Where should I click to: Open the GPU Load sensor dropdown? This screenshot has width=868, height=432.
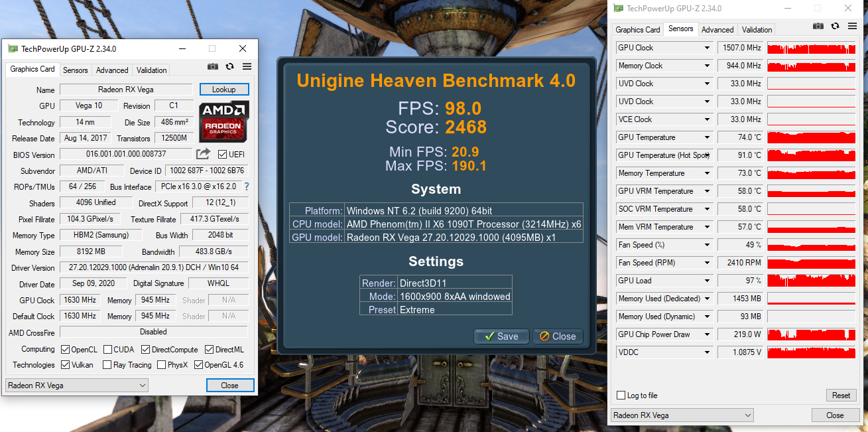click(x=708, y=281)
